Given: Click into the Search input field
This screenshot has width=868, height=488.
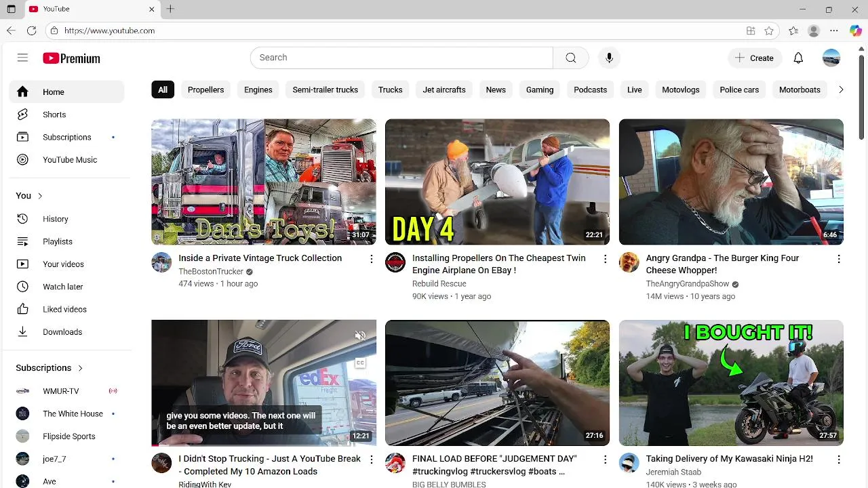Looking at the screenshot, I should coord(401,58).
